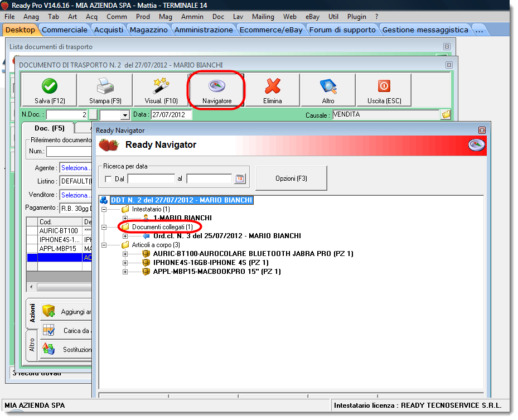518x420 pixels.
Task: Expand the Ord.cl. N. 3 node
Action: (125, 236)
